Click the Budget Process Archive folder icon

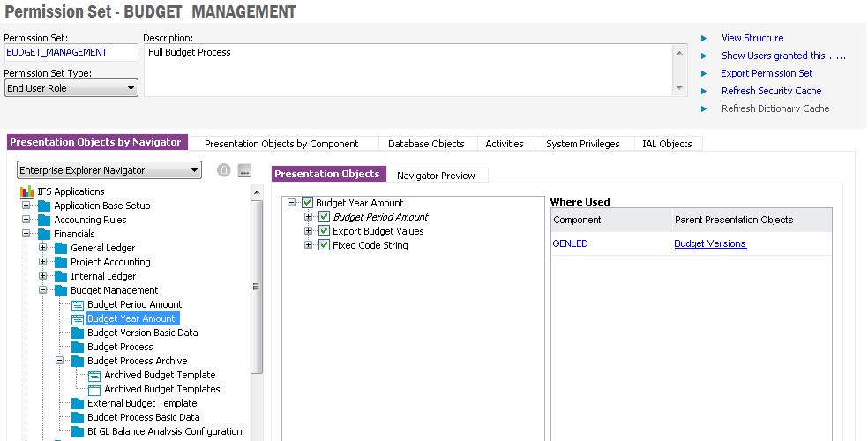(78, 362)
